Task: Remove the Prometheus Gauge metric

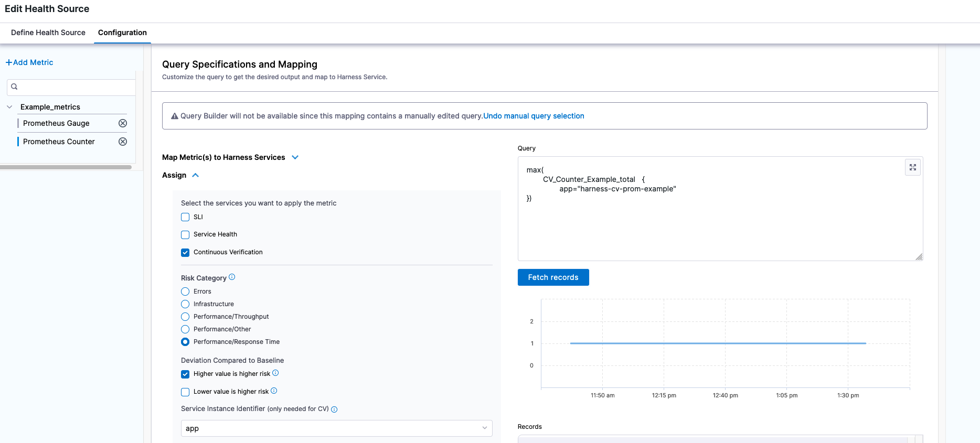Action: coord(123,123)
